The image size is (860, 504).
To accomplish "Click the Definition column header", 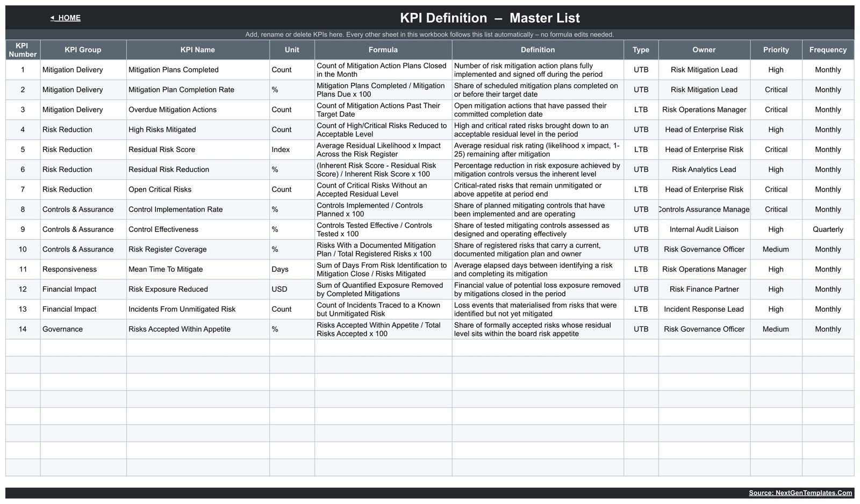I will tap(537, 49).
